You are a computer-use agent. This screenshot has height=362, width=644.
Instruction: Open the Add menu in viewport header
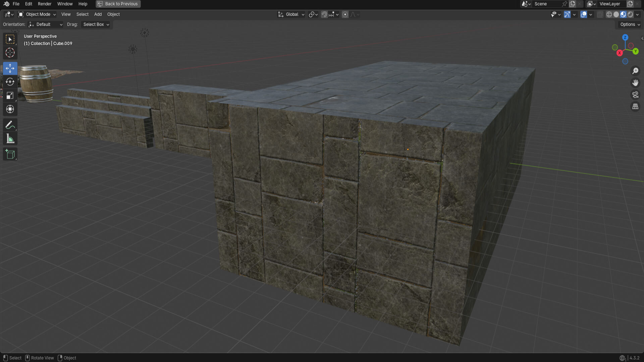point(98,14)
